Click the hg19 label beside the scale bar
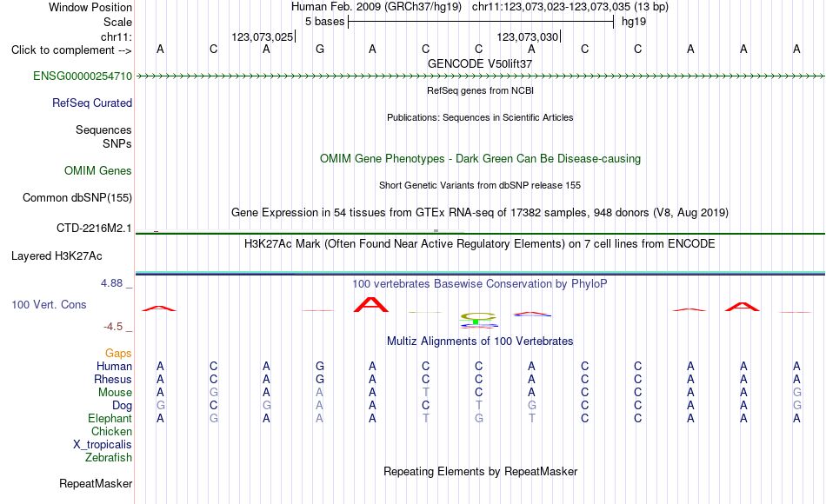 click(634, 22)
